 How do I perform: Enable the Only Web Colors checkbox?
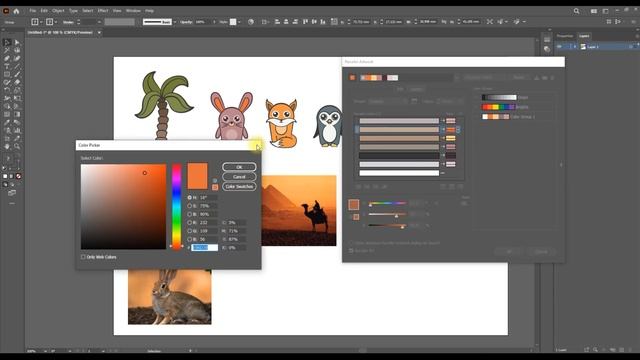click(x=83, y=257)
